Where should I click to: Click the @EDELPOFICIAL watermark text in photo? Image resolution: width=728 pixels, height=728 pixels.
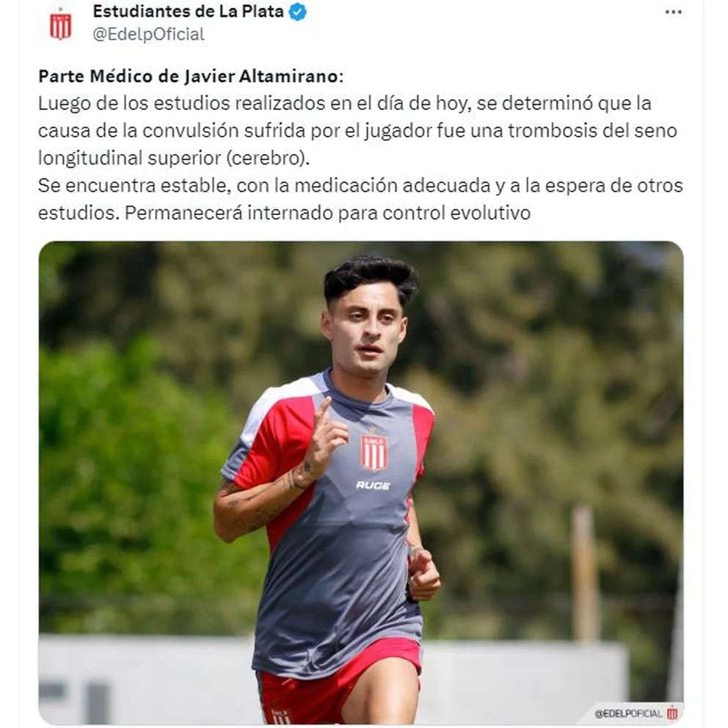[x=629, y=713]
